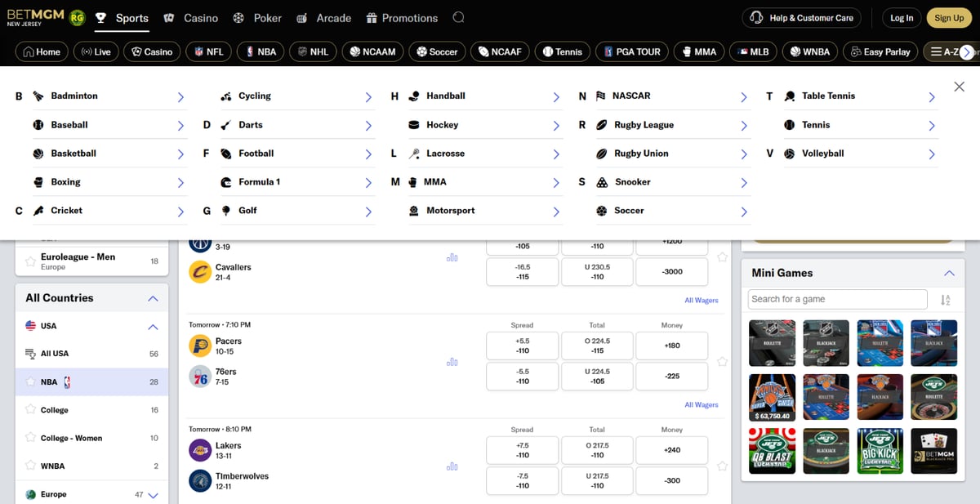The width and height of the screenshot is (980, 504).
Task: Click the Log In button
Action: [902, 18]
